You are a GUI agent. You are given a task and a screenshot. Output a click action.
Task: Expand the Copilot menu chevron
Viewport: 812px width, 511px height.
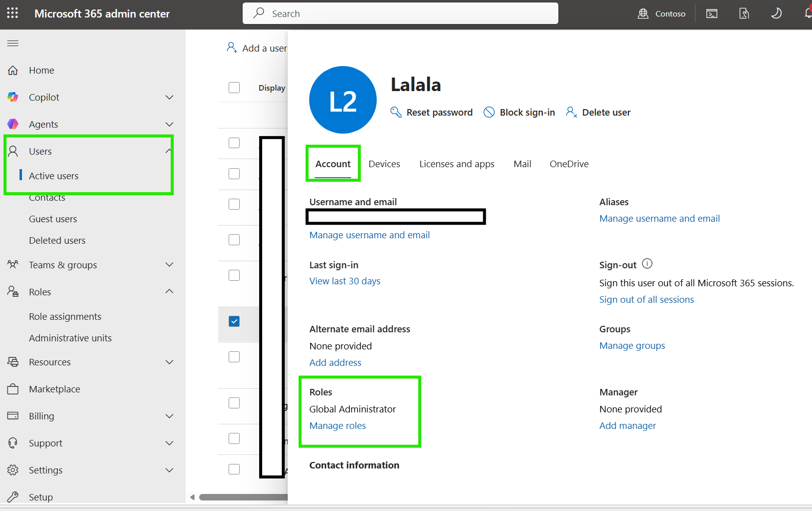click(170, 97)
